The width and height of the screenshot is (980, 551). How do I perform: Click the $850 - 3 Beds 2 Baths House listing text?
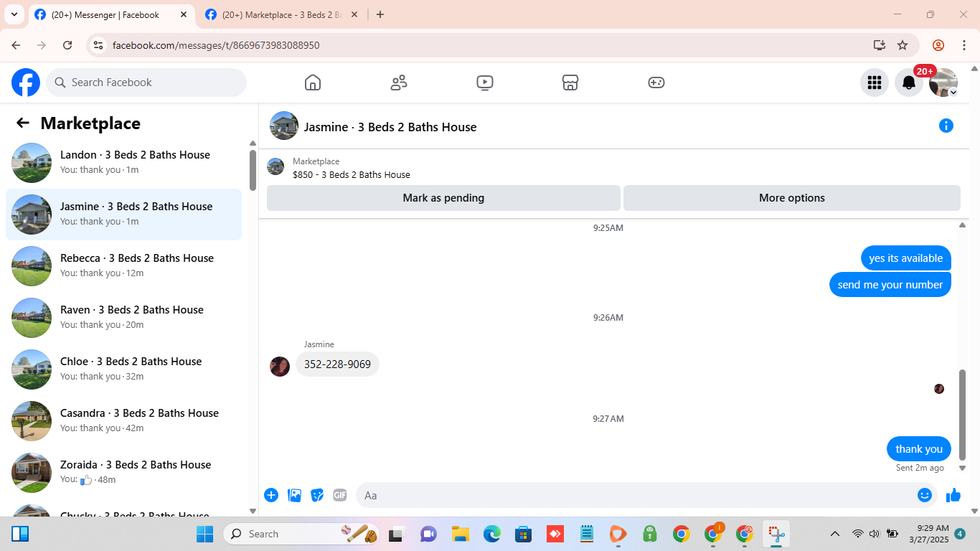(352, 174)
